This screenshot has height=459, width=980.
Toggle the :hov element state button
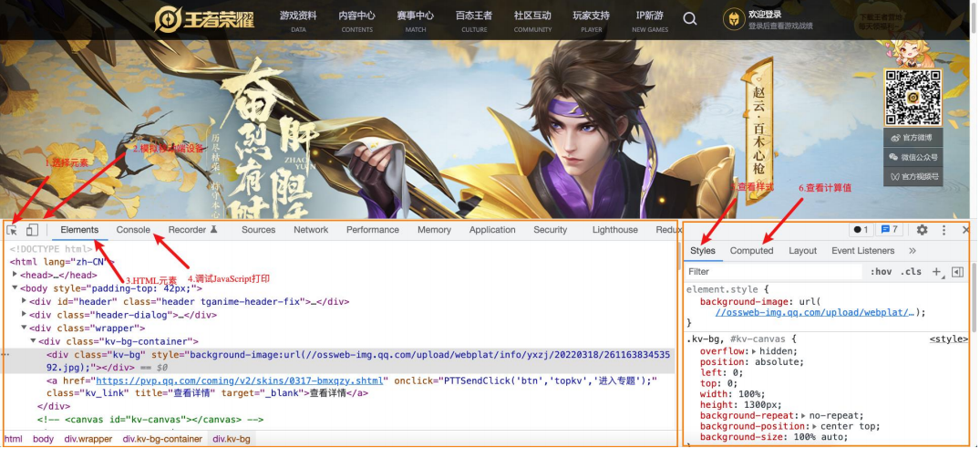[882, 271]
